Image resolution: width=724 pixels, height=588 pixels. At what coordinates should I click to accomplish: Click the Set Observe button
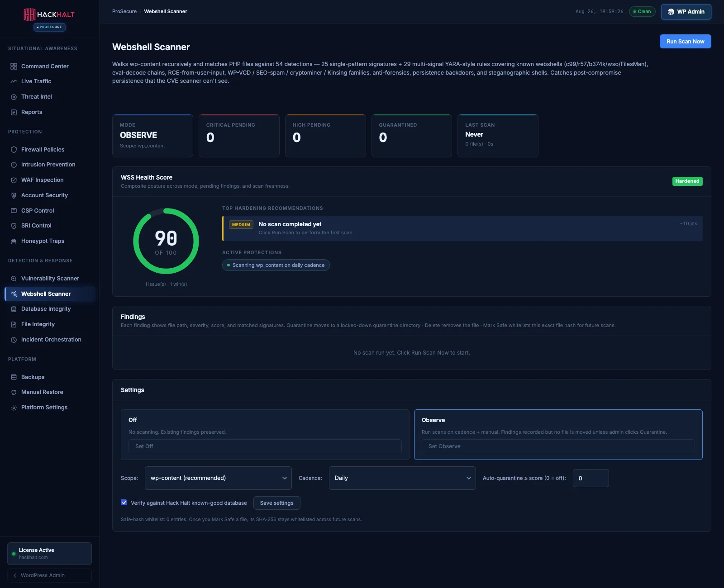[x=558, y=446]
